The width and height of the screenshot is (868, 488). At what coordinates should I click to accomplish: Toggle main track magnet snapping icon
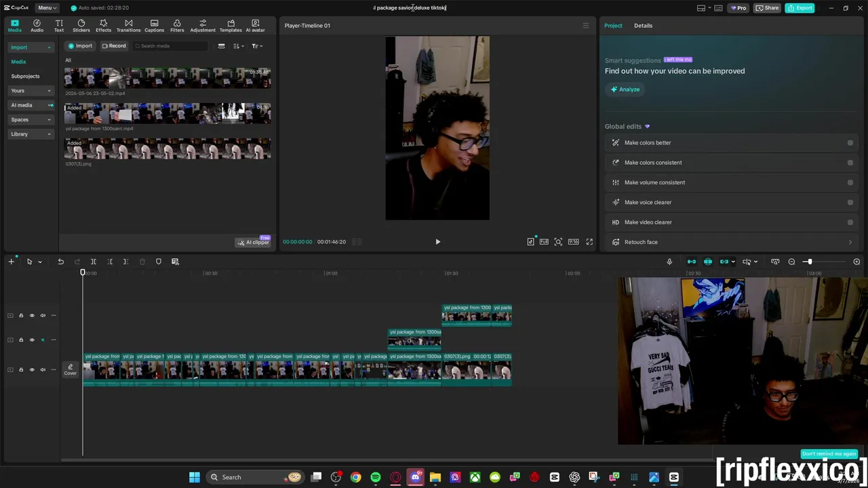[692, 262]
